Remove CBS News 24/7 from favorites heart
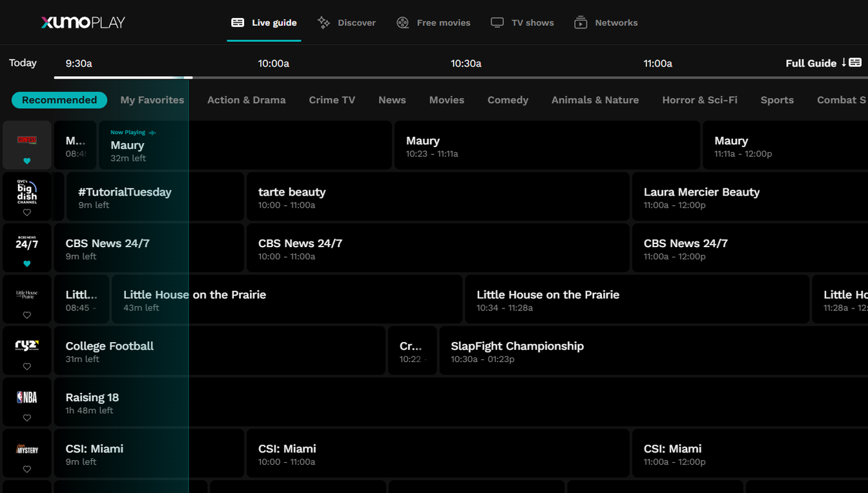Image resolution: width=868 pixels, height=493 pixels. pos(27,264)
